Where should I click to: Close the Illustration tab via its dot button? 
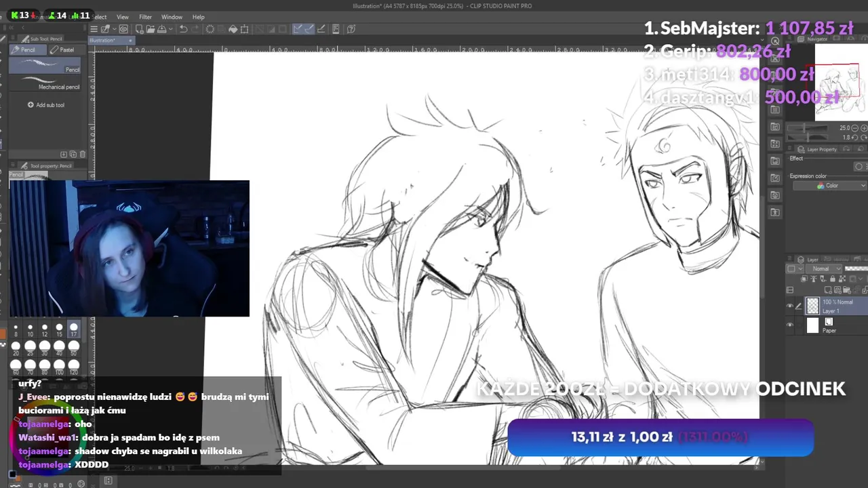[x=131, y=40]
